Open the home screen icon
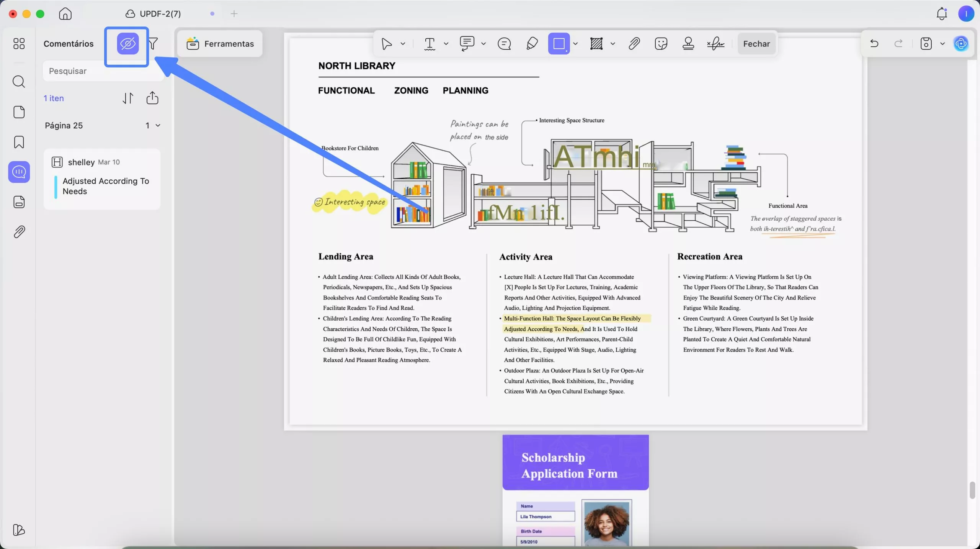This screenshot has height=549, width=980. point(65,14)
